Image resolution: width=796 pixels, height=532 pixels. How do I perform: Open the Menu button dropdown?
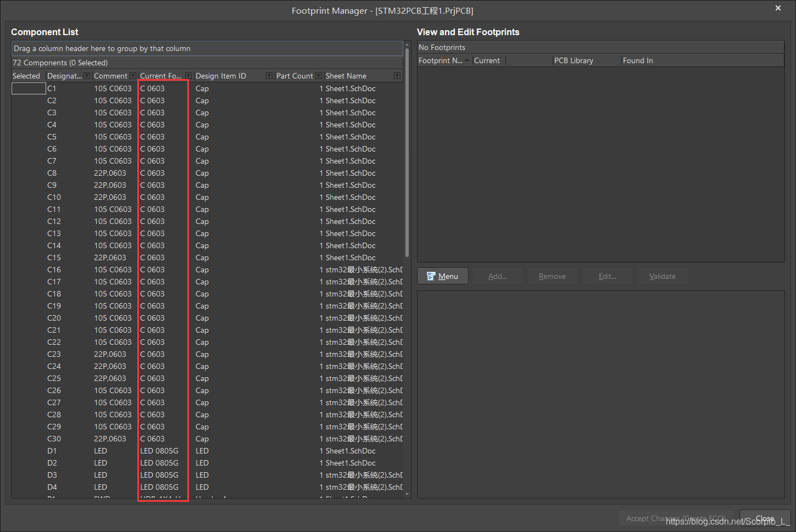tap(443, 276)
